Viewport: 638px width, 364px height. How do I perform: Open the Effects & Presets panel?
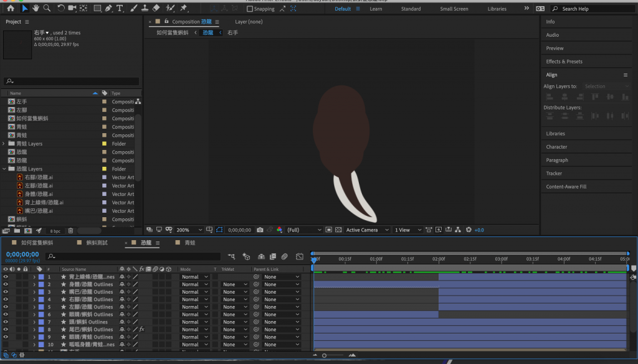point(564,62)
